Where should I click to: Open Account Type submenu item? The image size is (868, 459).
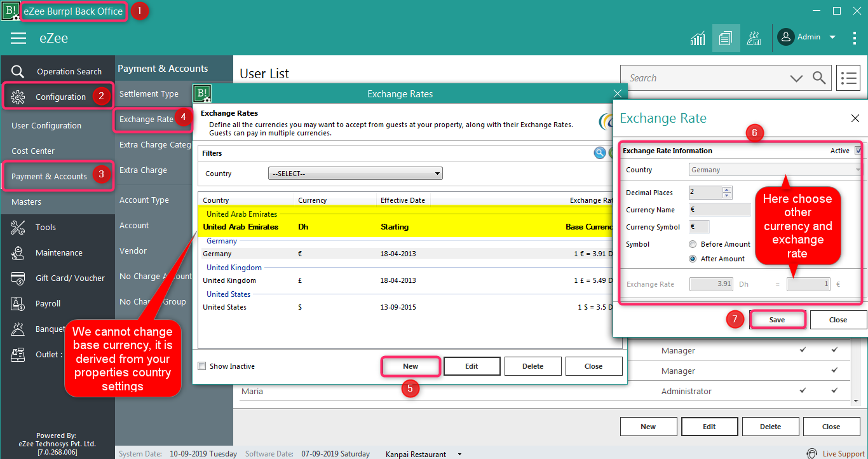click(x=144, y=200)
